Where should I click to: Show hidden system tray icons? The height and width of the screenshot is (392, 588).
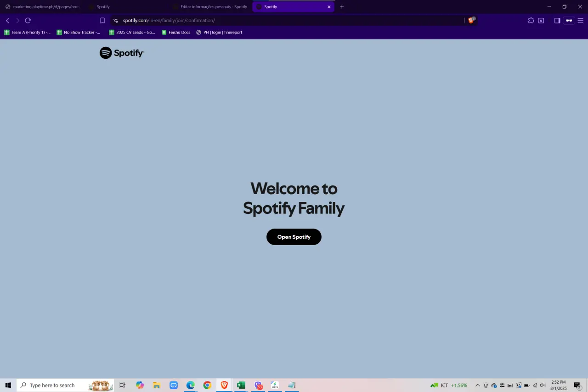click(x=477, y=385)
